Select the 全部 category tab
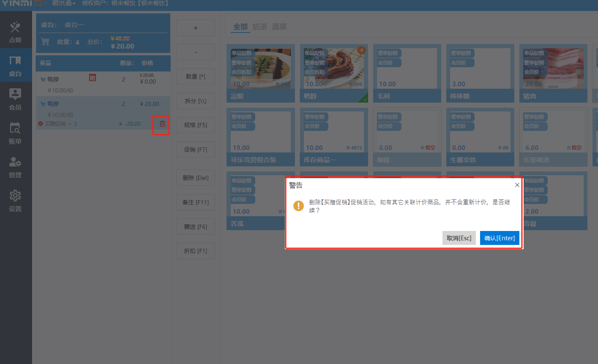The height and width of the screenshot is (364, 598). point(240,27)
